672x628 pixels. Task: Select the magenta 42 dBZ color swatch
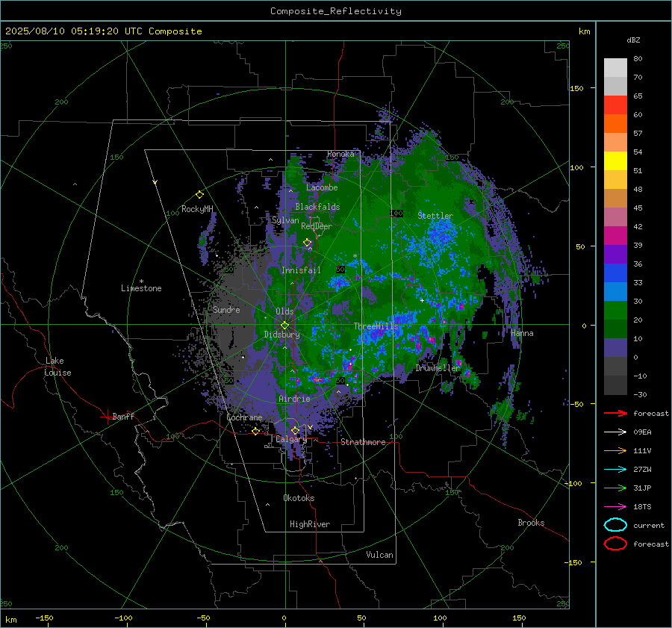click(x=615, y=235)
